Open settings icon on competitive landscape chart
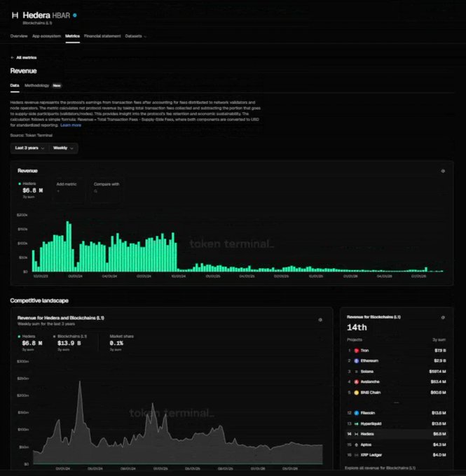Screen dimensions: 466x476 coord(320,320)
